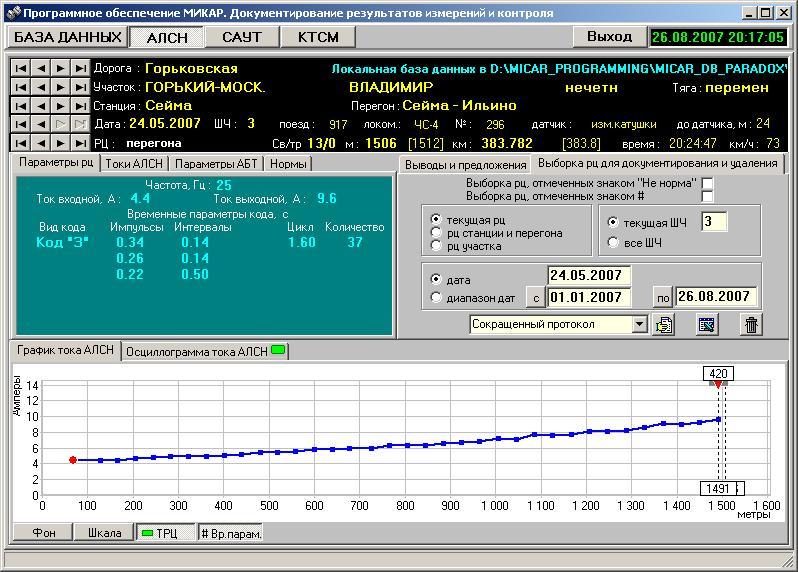Go to previous Дата record
Screen dimensions: 798x572
tap(40, 125)
